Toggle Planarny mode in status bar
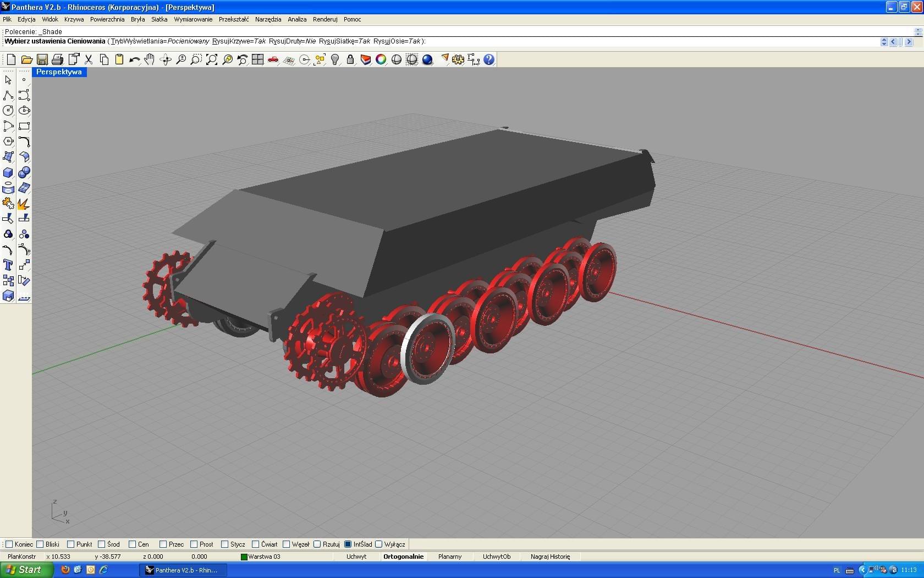 point(450,557)
